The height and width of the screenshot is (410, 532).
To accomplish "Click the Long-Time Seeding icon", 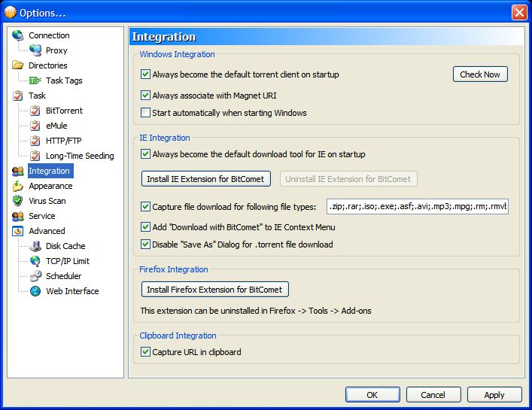I will 35,156.
